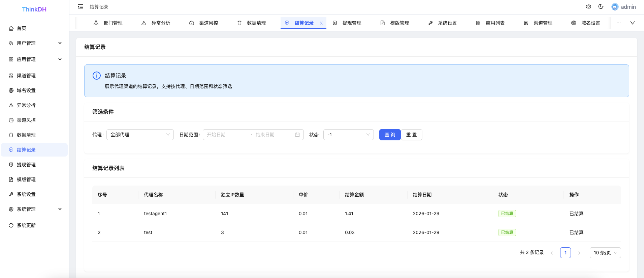Image resolution: width=644 pixels, height=278 pixels.
Task: Click the 首页 home icon in sidebar
Action: tap(11, 28)
